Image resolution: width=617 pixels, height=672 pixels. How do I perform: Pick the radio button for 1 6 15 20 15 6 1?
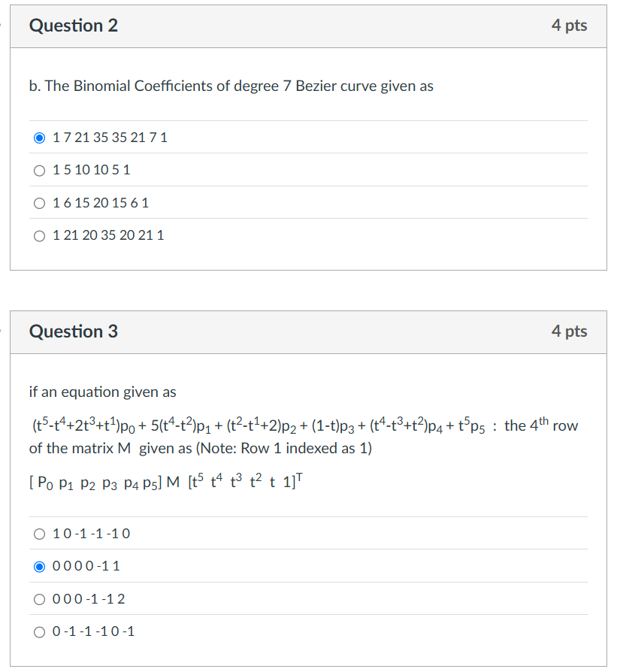[39, 203]
